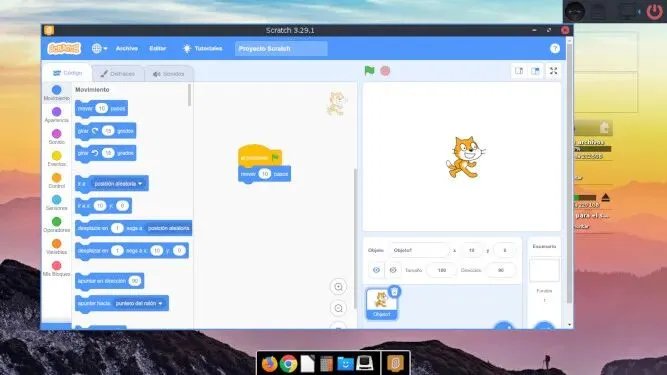Viewport: 667px width, 375px height.
Task: Select the Control block category
Action: [x=57, y=181]
